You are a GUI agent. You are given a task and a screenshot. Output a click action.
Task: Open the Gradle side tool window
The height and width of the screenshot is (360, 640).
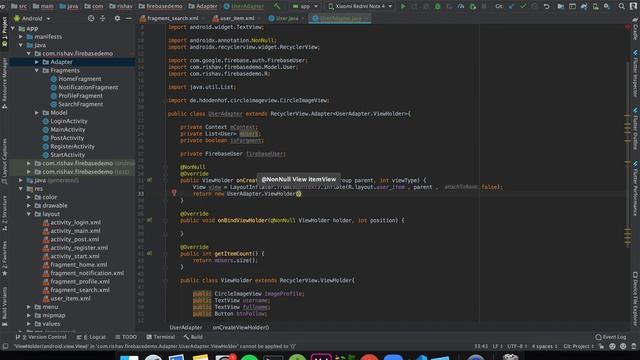coord(636,29)
